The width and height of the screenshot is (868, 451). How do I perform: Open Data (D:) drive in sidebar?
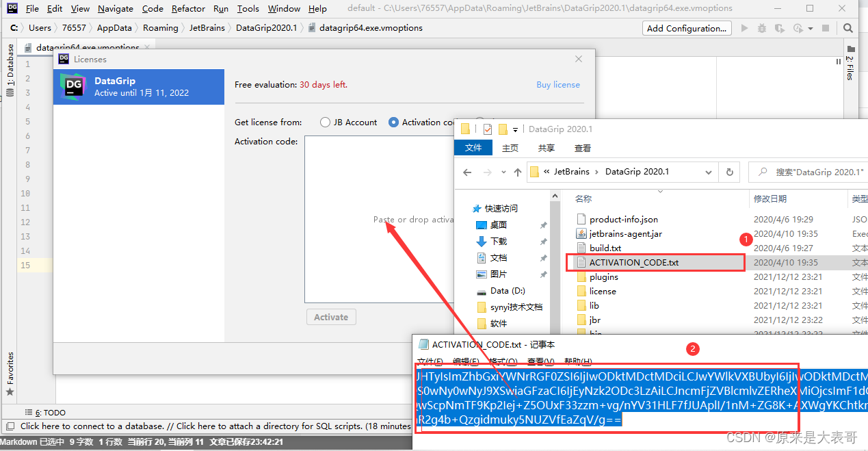click(508, 291)
